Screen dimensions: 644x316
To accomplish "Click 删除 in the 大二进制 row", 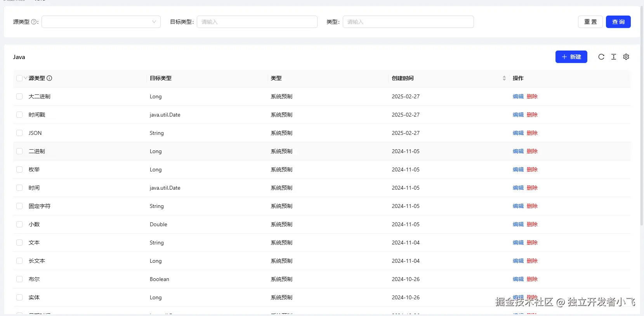I will click(532, 96).
